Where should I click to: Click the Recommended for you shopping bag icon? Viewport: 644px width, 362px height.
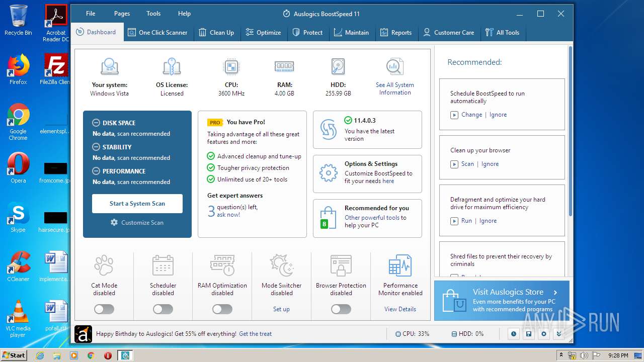click(x=328, y=218)
